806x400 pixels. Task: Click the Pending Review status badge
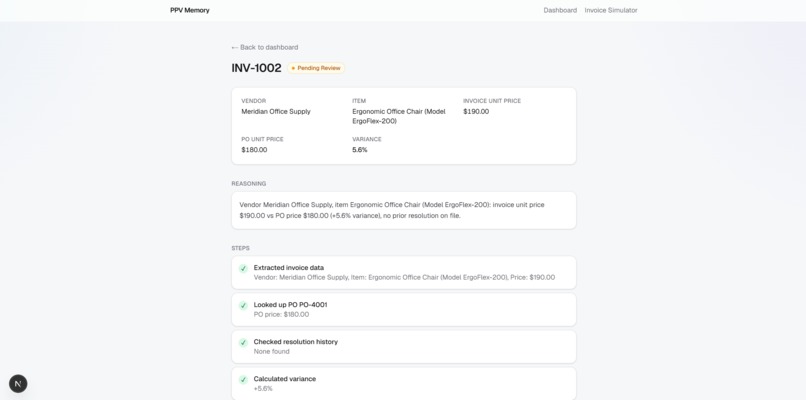(x=316, y=68)
